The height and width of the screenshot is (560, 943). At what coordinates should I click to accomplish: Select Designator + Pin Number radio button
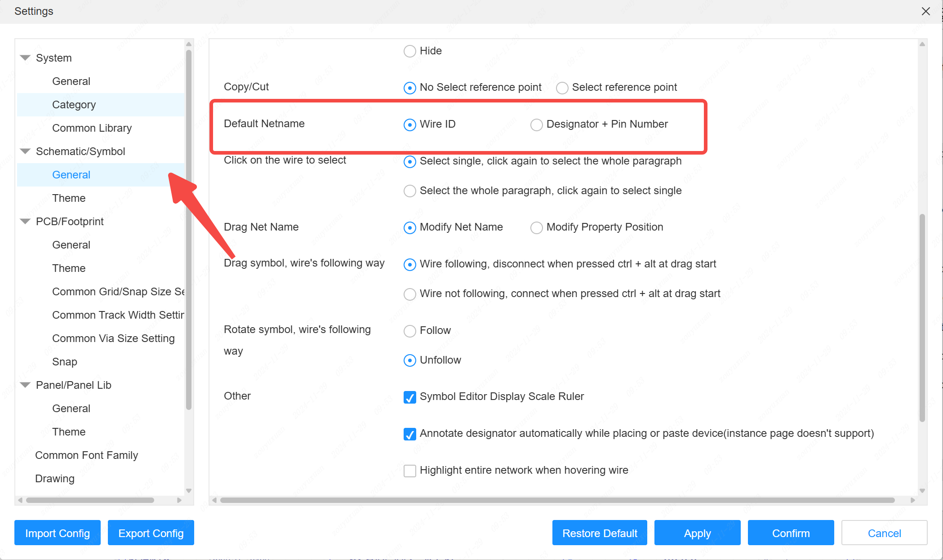[x=537, y=123]
